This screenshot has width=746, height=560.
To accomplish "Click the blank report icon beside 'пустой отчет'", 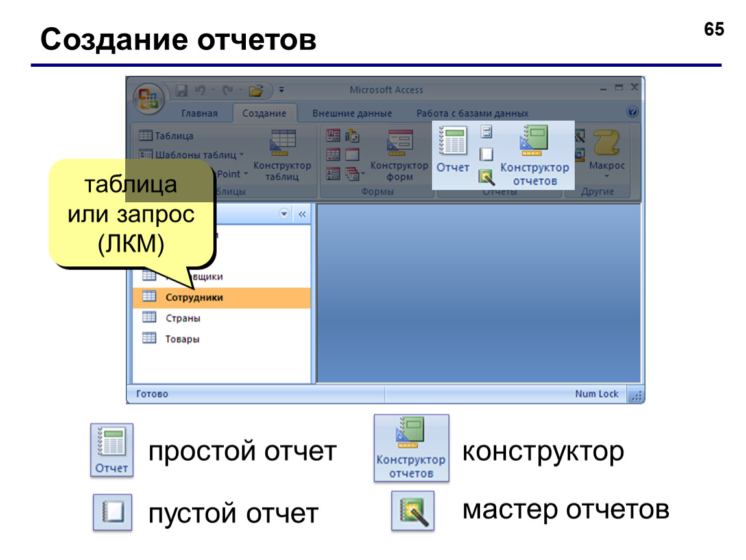I will tap(112, 513).
